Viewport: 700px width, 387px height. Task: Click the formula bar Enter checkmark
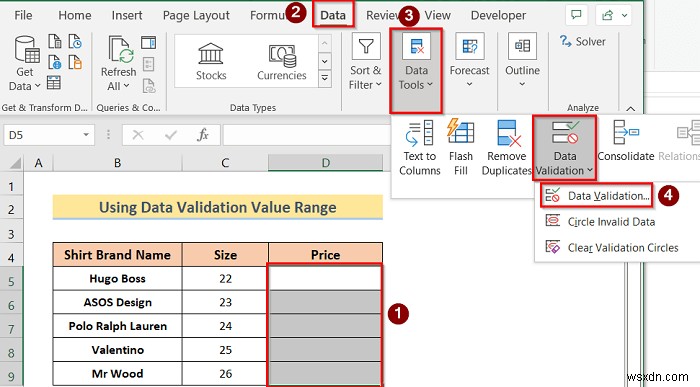171,135
